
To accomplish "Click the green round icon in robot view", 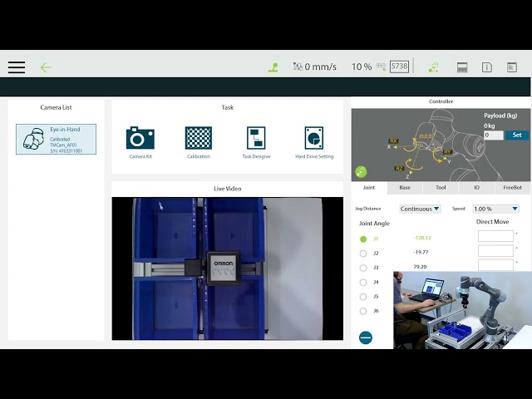I will coord(361,172).
